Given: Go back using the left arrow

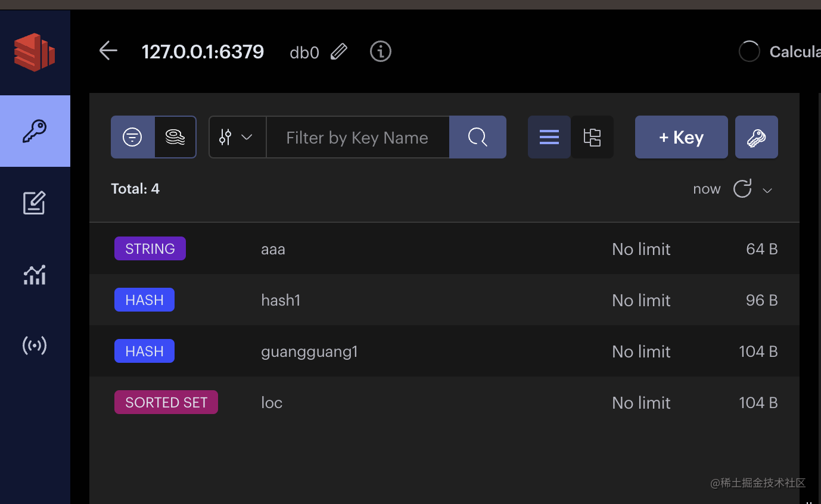Looking at the screenshot, I should coord(108,51).
